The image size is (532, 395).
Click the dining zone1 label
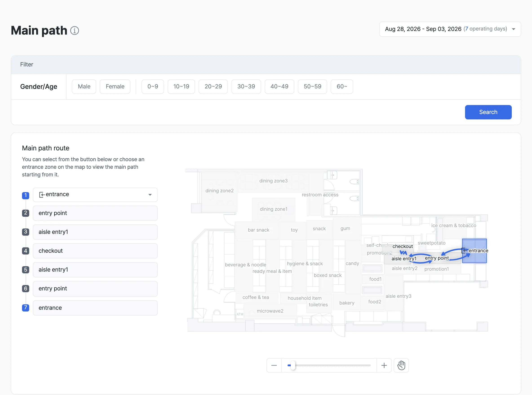[274, 209]
